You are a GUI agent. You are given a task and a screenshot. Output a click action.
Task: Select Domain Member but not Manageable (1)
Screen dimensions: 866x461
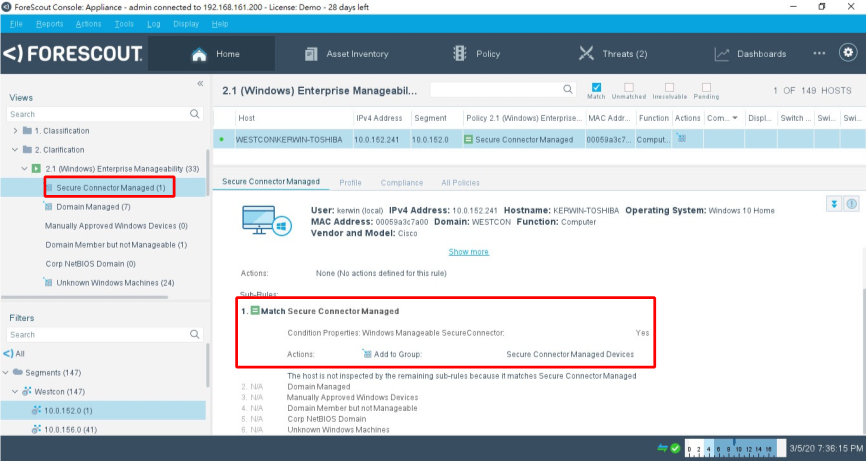click(x=116, y=245)
